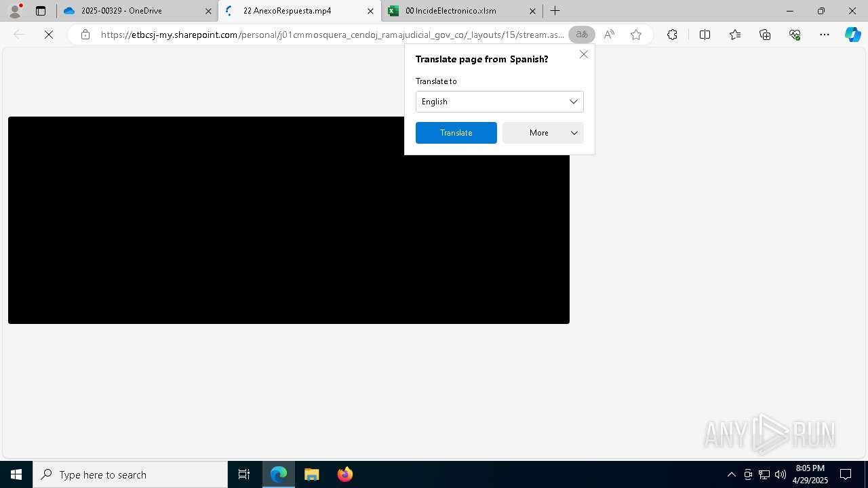Close the Translate page popup

tap(584, 54)
